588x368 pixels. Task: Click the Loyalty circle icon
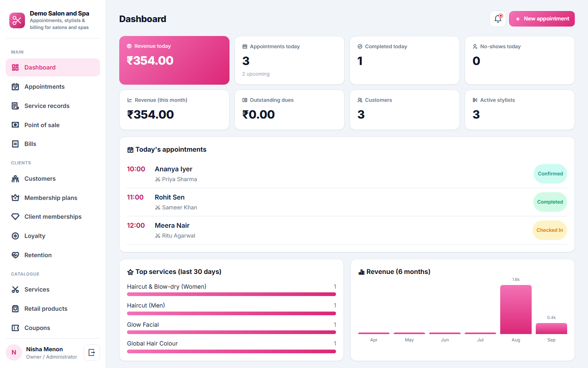click(16, 236)
